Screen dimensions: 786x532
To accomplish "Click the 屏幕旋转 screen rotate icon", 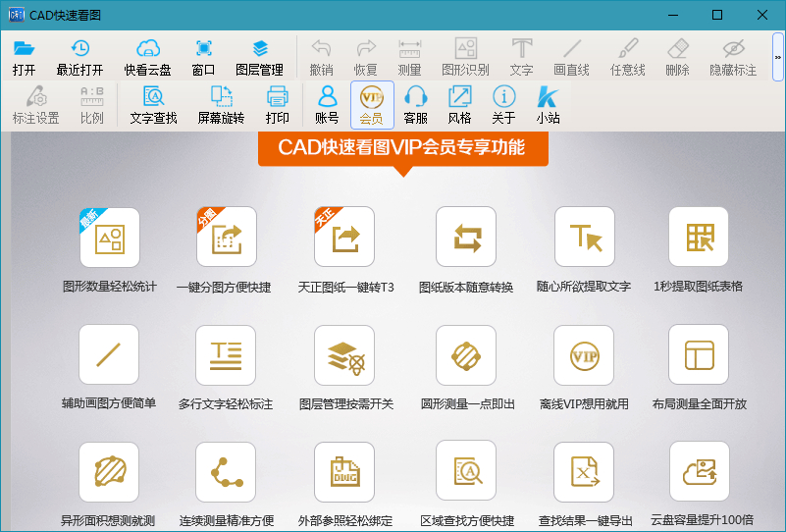I will pyautogui.click(x=221, y=105).
